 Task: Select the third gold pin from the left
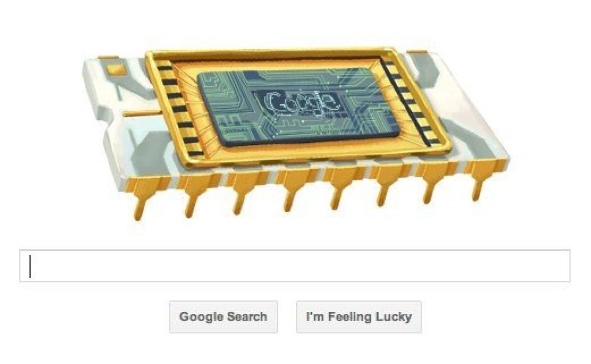242,191
